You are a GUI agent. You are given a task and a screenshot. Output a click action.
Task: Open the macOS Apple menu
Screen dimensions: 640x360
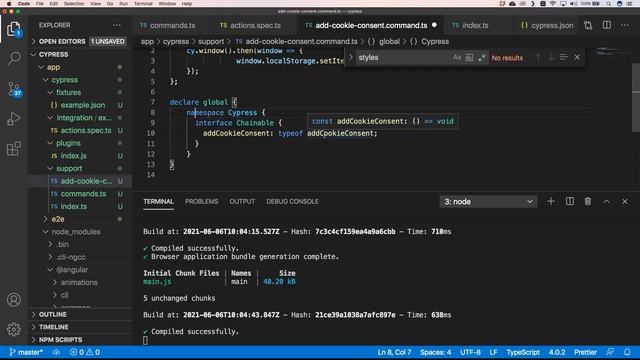pyautogui.click(x=9, y=3)
